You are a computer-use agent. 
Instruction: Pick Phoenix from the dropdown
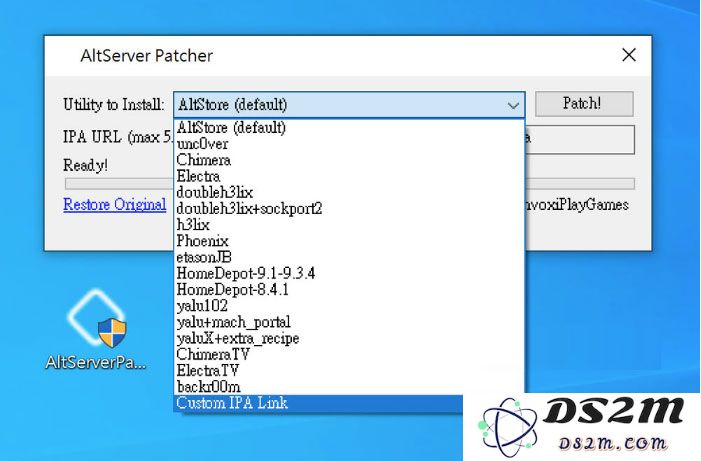(349, 241)
